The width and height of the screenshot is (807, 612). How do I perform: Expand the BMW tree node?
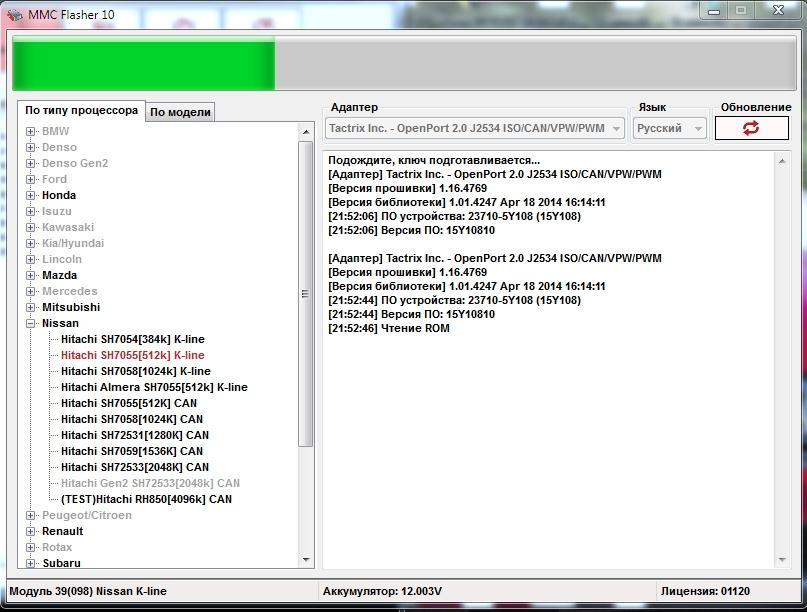30,131
